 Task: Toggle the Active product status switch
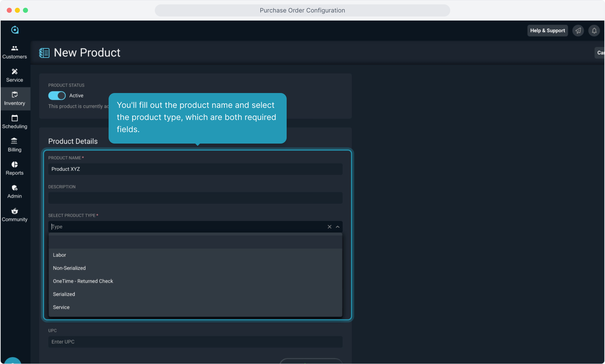[x=57, y=96]
